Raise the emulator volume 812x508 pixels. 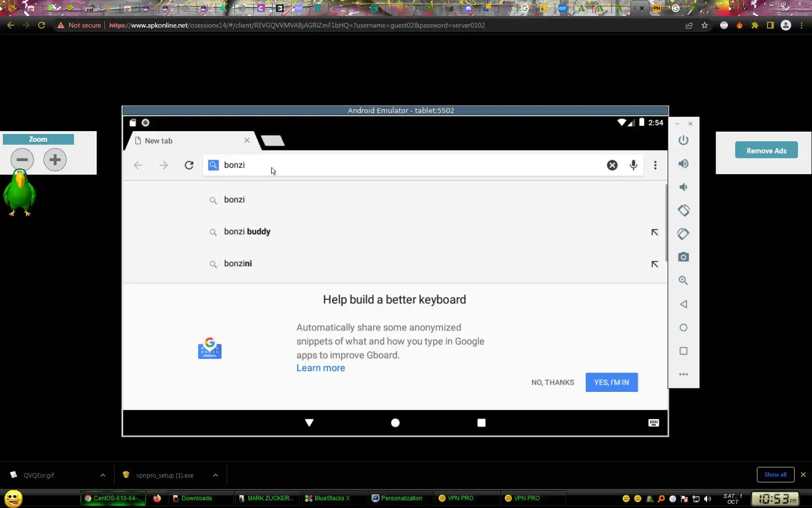tap(683, 164)
